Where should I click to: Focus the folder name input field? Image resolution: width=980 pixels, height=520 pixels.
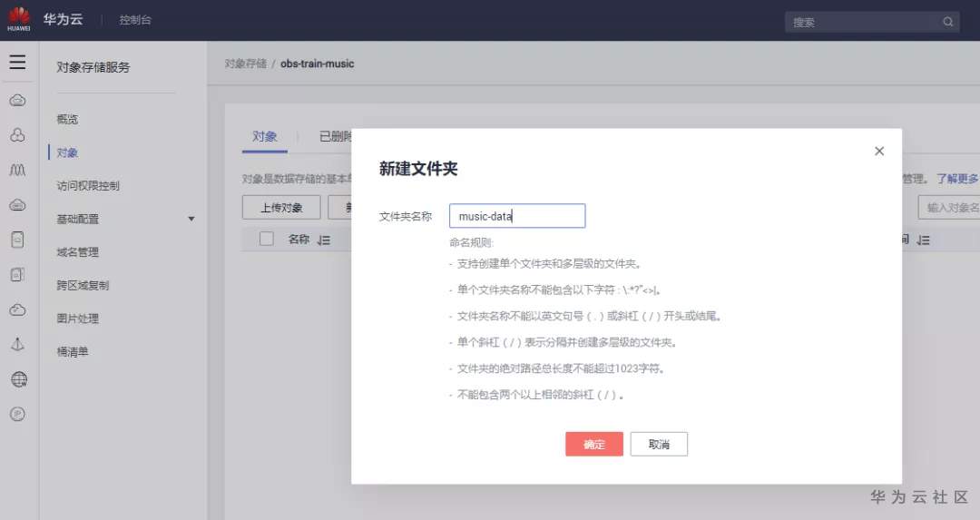tap(517, 216)
